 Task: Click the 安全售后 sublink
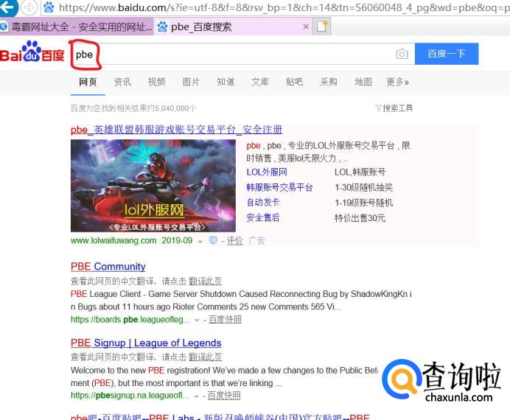(x=263, y=217)
